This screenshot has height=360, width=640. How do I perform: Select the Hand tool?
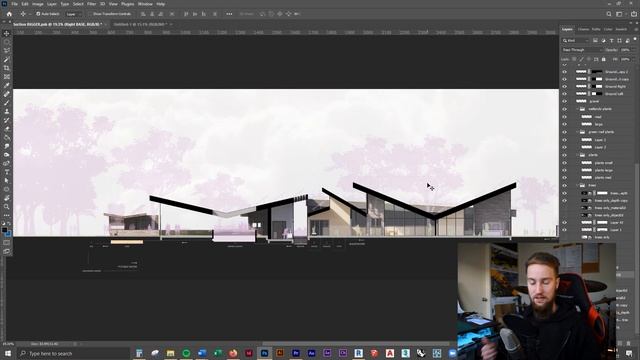point(7,198)
